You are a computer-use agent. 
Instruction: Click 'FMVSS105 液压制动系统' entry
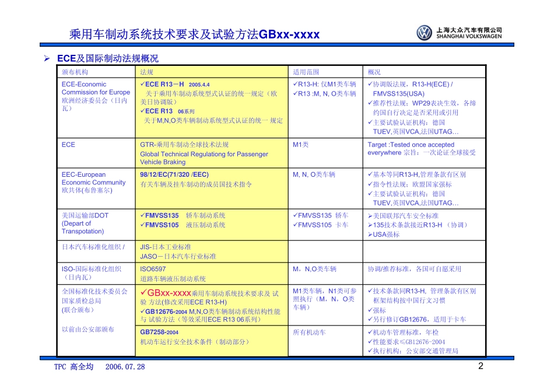183,225
